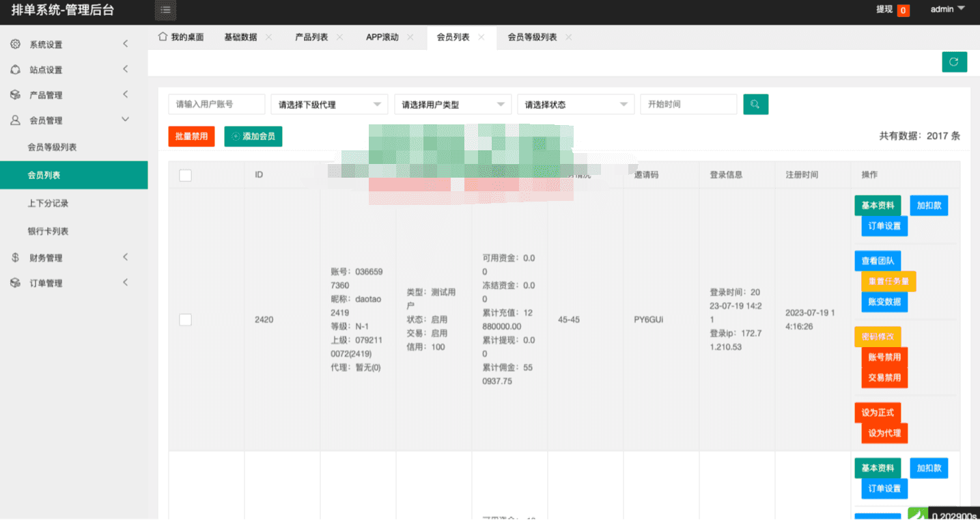
Task: Toggle the select-all checkbox in table header
Action: pyautogui.click(x=185, y=176)
